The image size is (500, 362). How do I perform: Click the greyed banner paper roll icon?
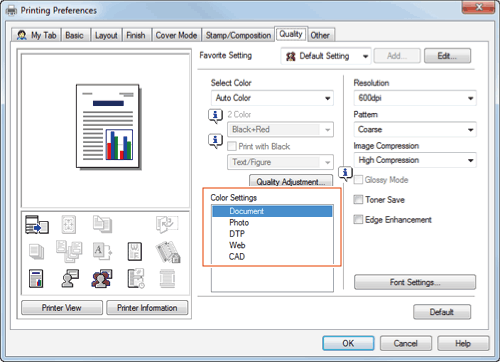pos(167,279)
